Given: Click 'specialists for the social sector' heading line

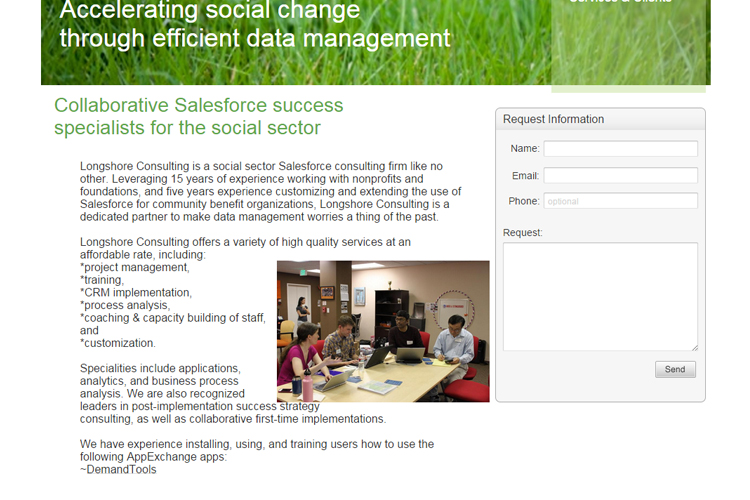Looking at the screenshot, I should pyautogui.click(x=187, y=128).
